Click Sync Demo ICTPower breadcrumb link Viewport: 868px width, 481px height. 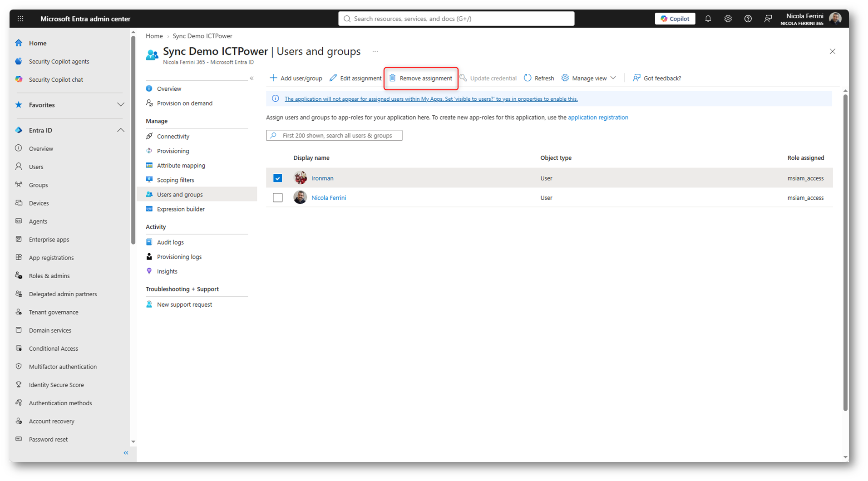coord(202,36)
